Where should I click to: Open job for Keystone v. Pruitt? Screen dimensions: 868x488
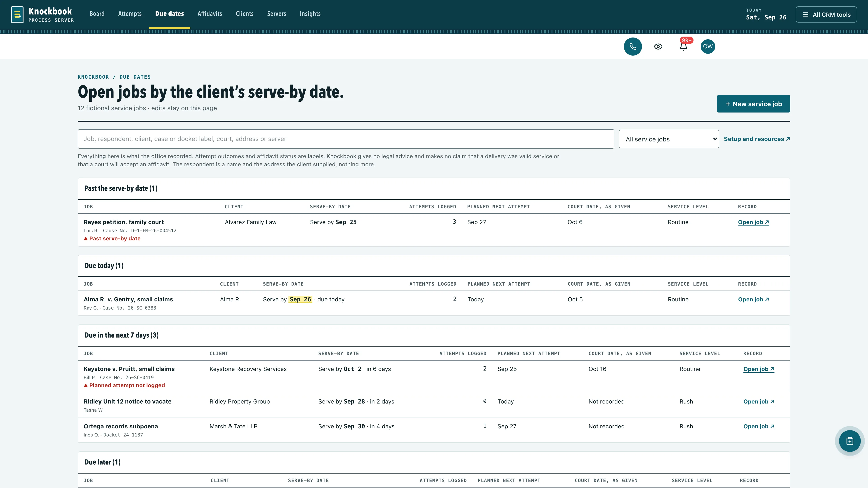[759, 369]
